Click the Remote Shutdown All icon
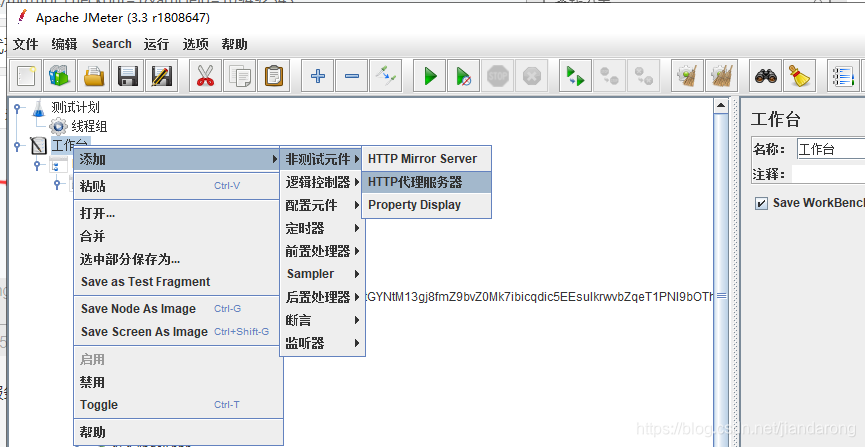 coord(643,76)
